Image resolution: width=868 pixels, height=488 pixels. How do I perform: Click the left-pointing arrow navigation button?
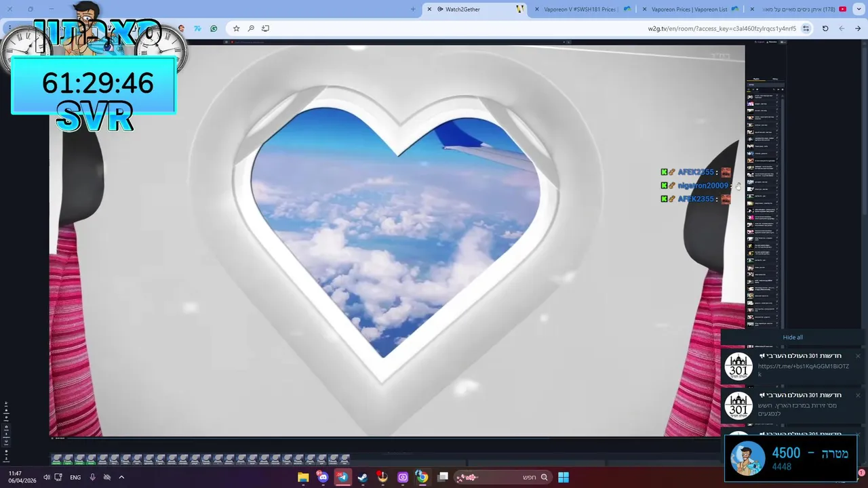point(842,28)
